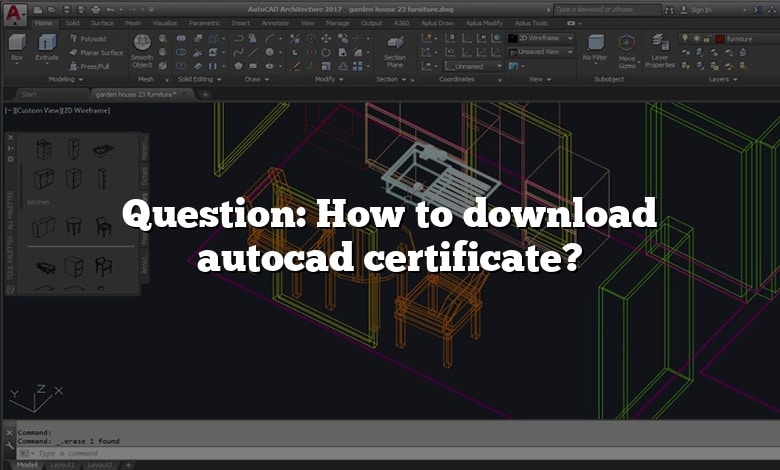Open Layer Properties manager
This screenshot has height=470, width=780.
[x=660, y=51]
